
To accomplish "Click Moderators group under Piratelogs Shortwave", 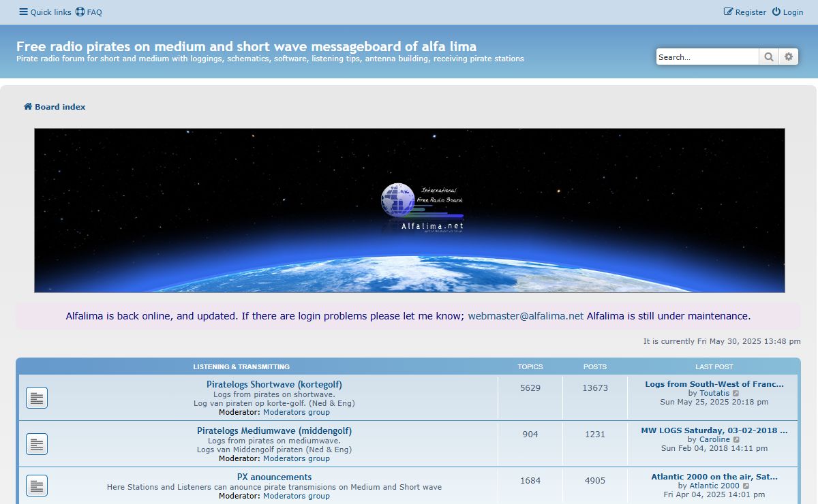I will coord(297,412).
